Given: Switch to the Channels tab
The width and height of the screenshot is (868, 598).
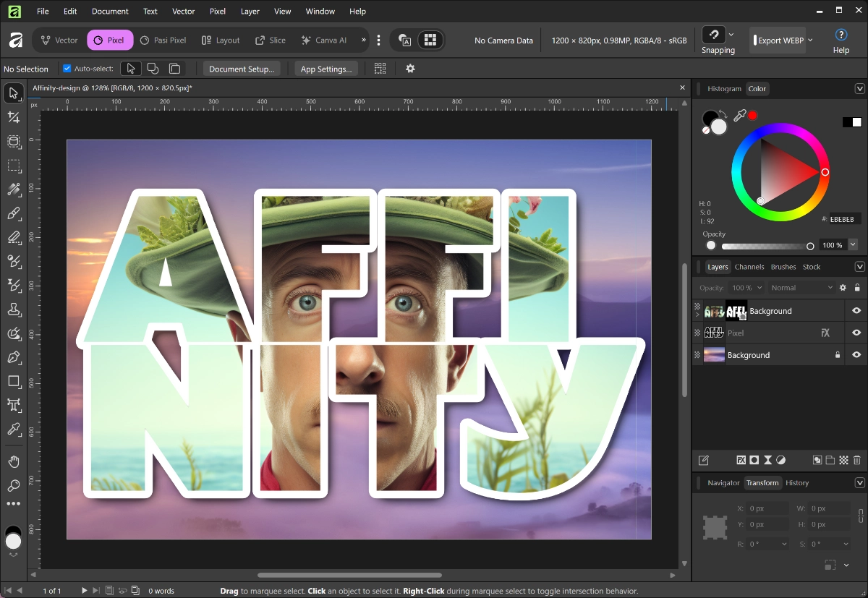Looking at the screenshot, I should coord(749,267).
